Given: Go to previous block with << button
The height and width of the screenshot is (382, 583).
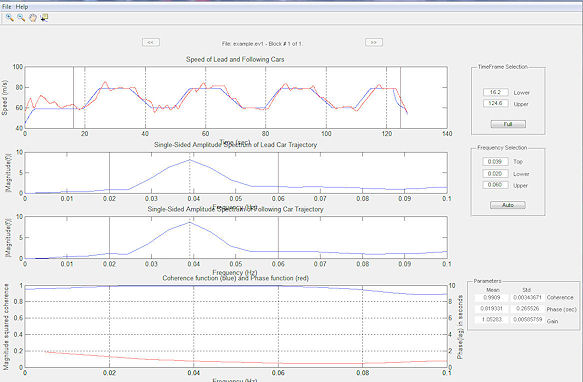Looking at the screenshot, I should [151, 42].
